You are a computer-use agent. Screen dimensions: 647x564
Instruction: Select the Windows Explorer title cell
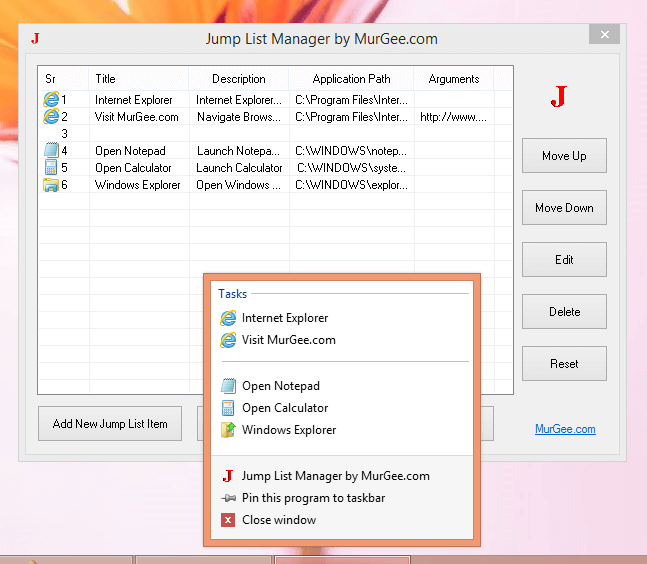tap(138, 185)
